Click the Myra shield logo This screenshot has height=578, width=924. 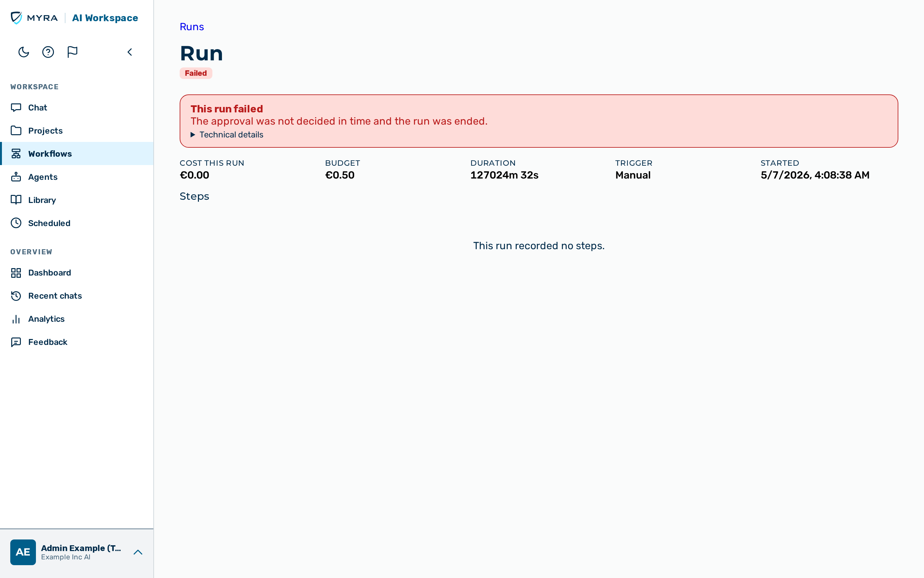pos(16,18)
